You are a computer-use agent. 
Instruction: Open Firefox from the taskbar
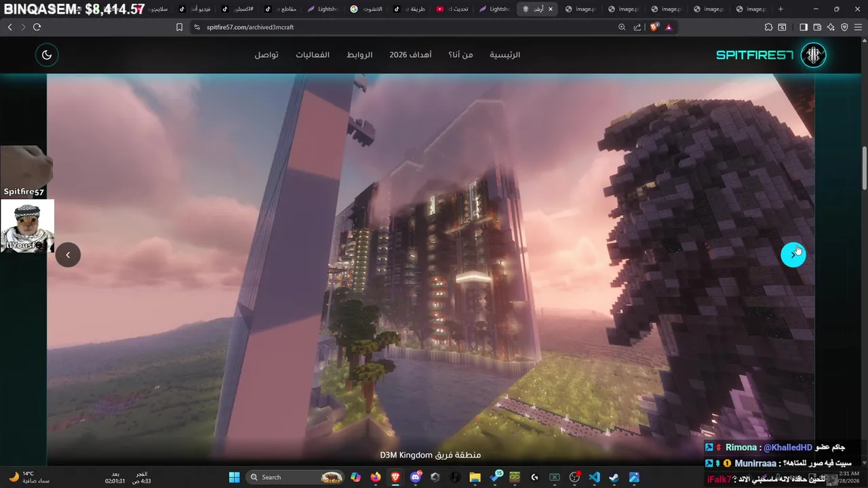(x=376, y=477)
